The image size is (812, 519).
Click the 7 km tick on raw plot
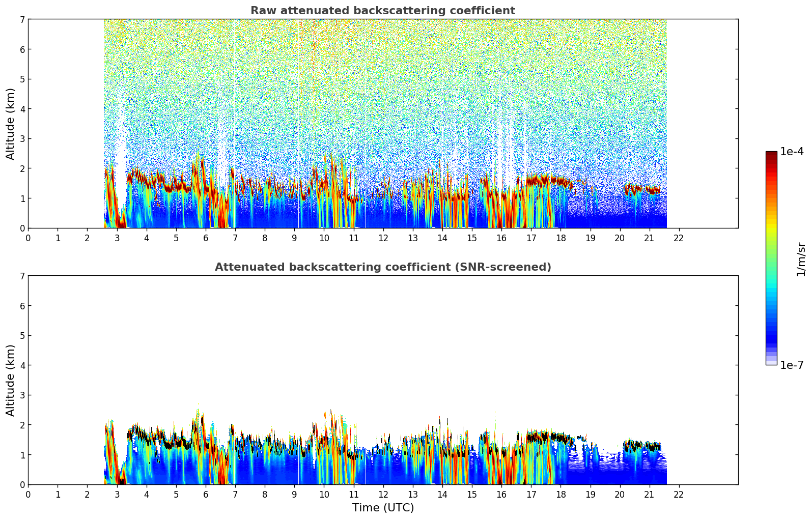pos(22,19)
